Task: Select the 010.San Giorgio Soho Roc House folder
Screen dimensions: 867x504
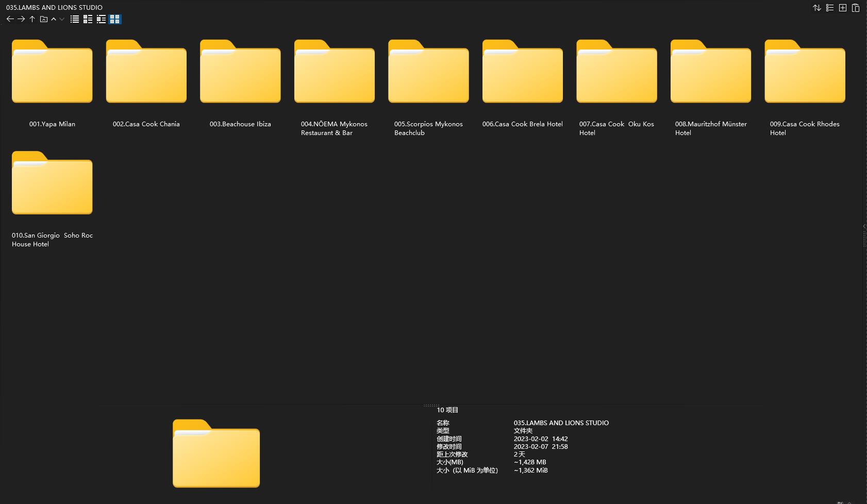Action: 52,184
